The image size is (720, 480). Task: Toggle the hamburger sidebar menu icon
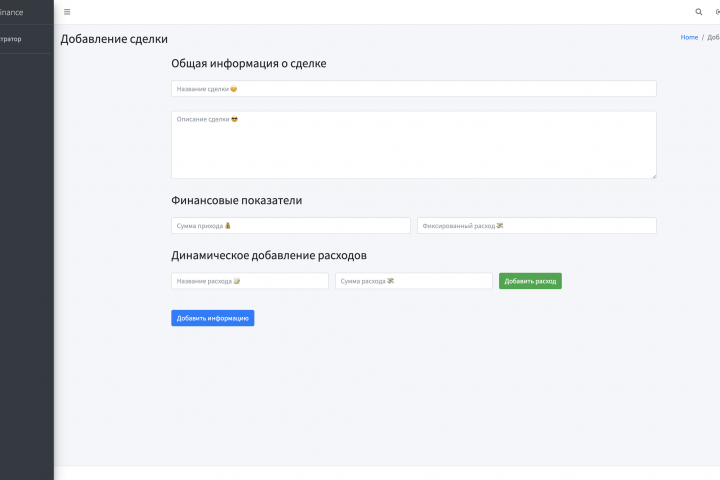(67, 12)
